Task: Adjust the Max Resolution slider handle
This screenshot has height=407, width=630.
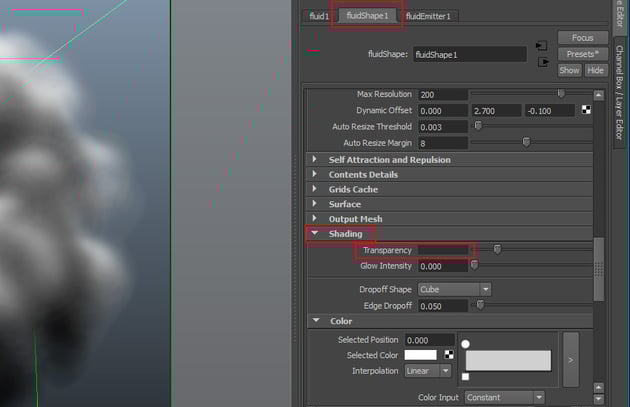Action: 561,94
